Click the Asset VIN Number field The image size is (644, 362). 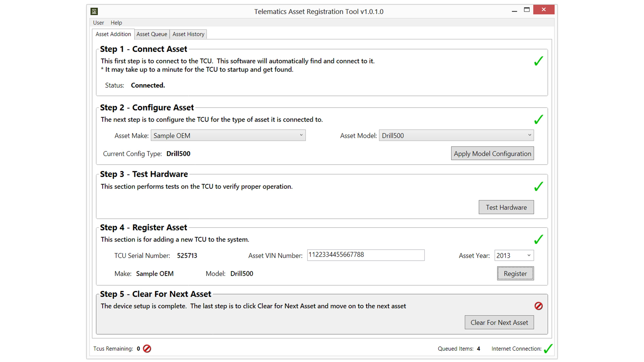click(366, 255)
